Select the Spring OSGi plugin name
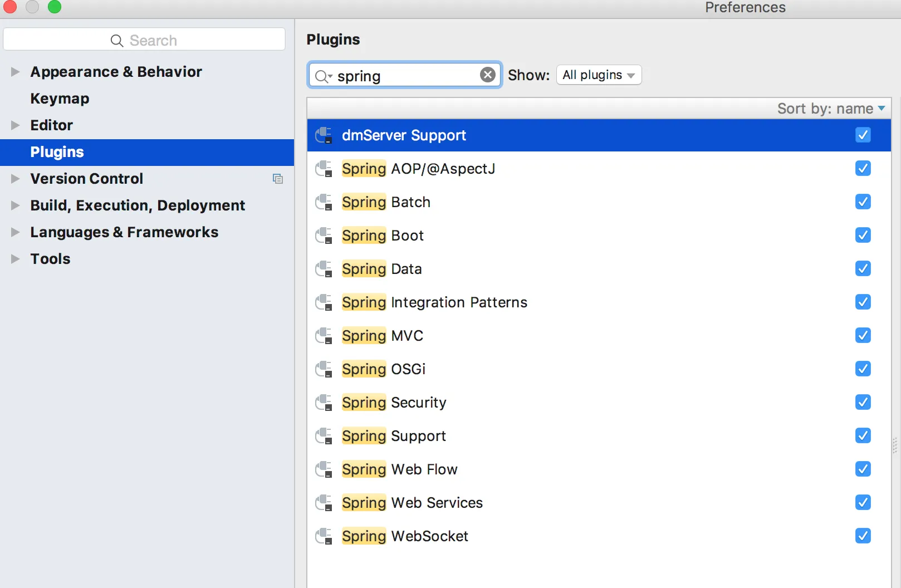This screenshot has width=901, height=588. [384, 369]
